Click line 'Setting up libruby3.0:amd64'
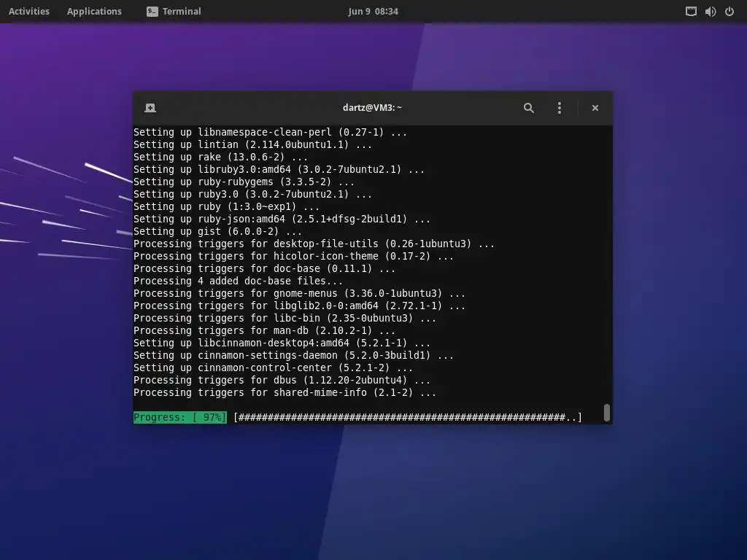Screen dimensions: 747x560 coord(279,169)
